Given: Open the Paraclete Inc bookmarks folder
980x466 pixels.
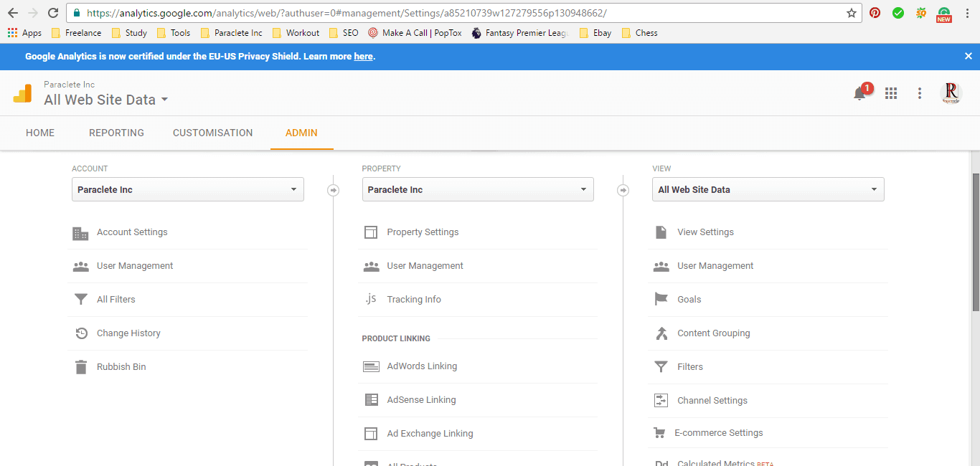Looking at the screenshot, I should (x=231, y=33).
